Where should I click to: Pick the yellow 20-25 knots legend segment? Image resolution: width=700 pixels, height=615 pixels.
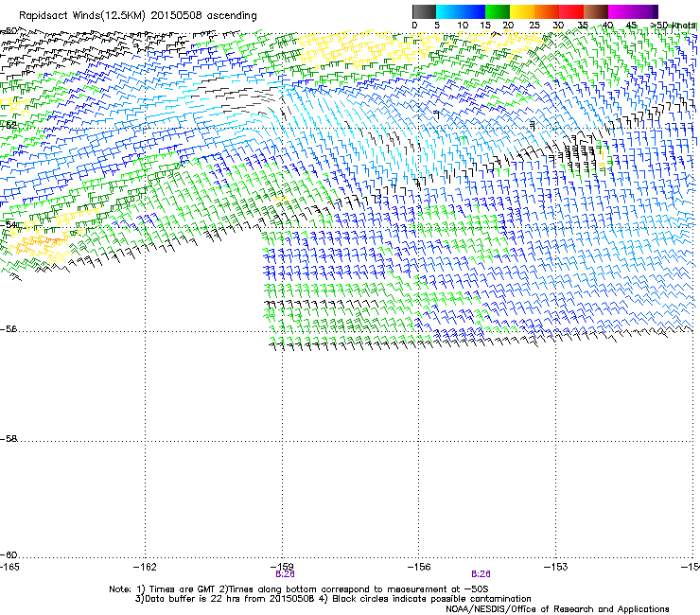pyautogui.click(x=522, y=11)
